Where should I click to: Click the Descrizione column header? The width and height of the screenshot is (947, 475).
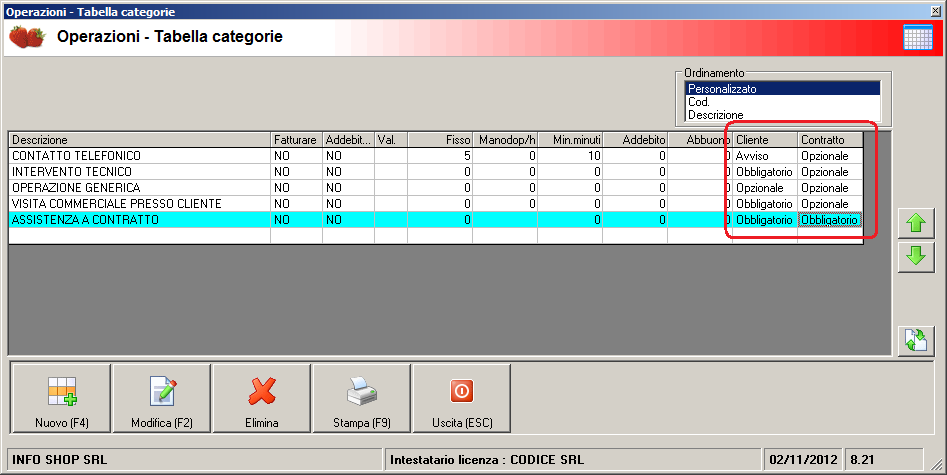[140, 140]
